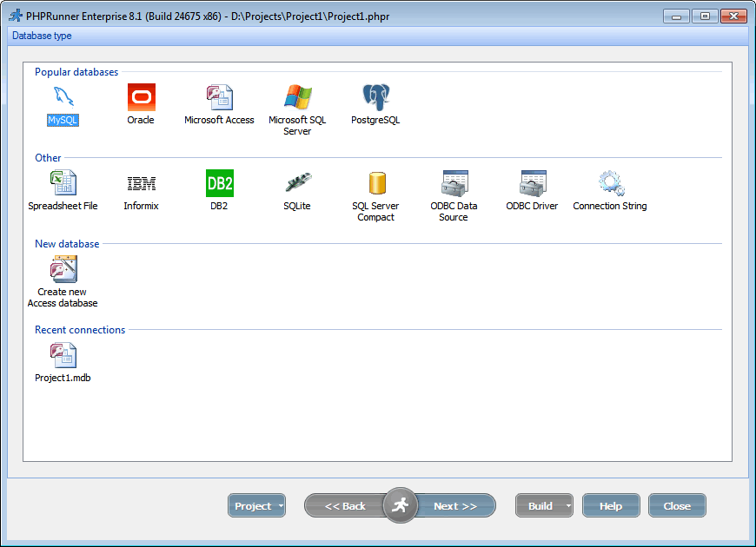Select the SQLite database icon
This screenshot has height=547, width=756.
tap(297, 183)
